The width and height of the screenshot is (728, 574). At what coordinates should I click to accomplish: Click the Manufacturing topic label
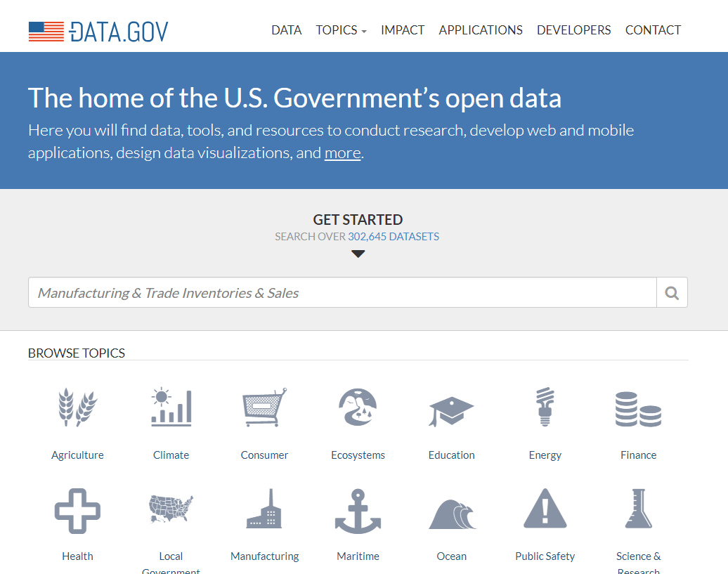tap(265, 556)
